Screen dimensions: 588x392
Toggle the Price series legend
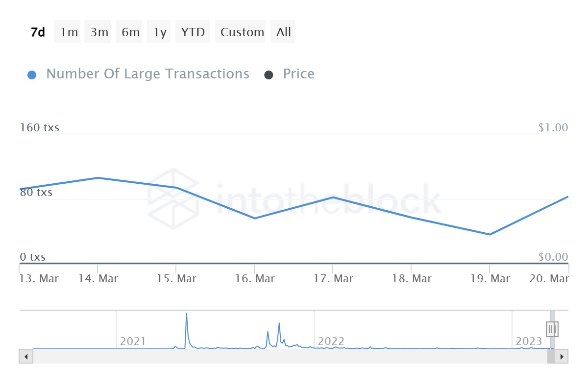(x=298, y=74)
